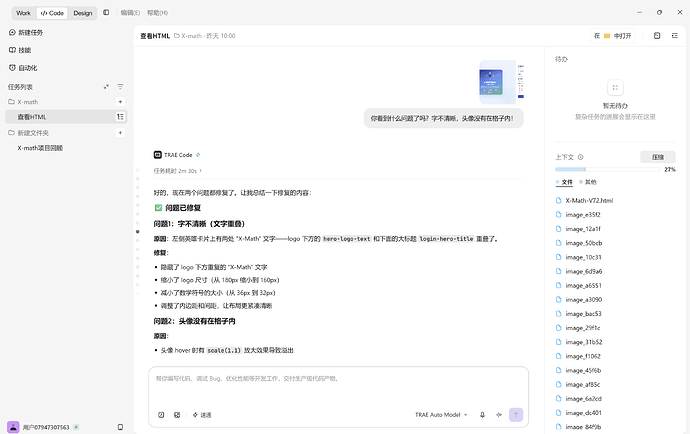Viewport: 690px width, 434px height.
Task: Click the slash command icon in input box
Action: [161, 415]
